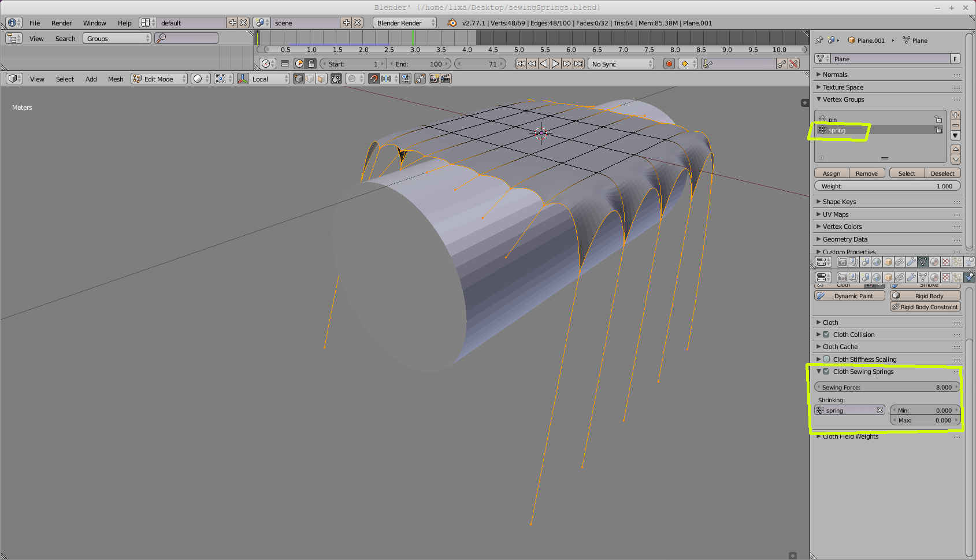Open the Window menu
The height and width of the screenshot is (560, 976).
[x=94, y=23]
